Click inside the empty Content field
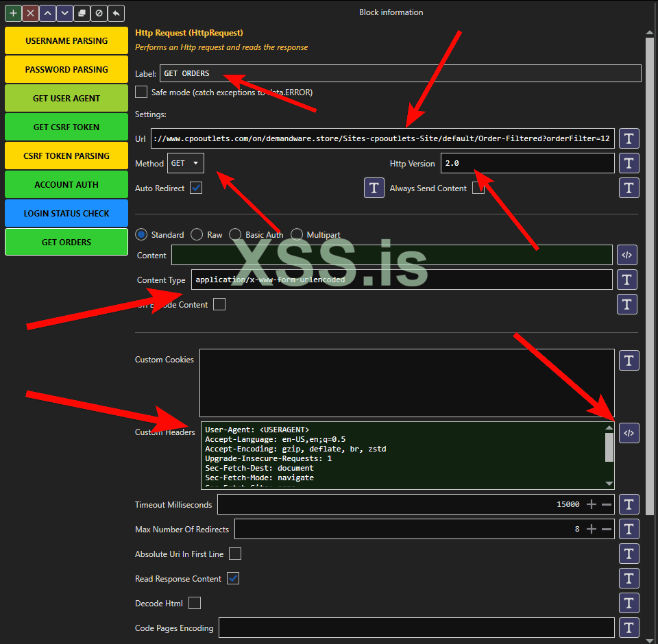658x644 pixels. 392,255
